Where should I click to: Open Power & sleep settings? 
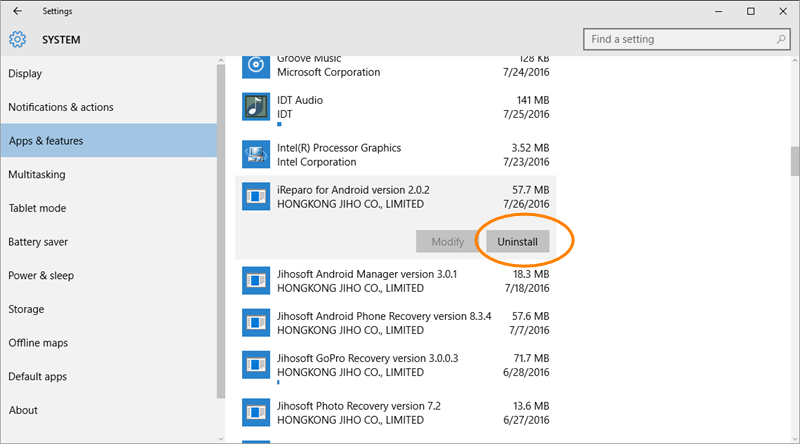[x=109, y=276]
